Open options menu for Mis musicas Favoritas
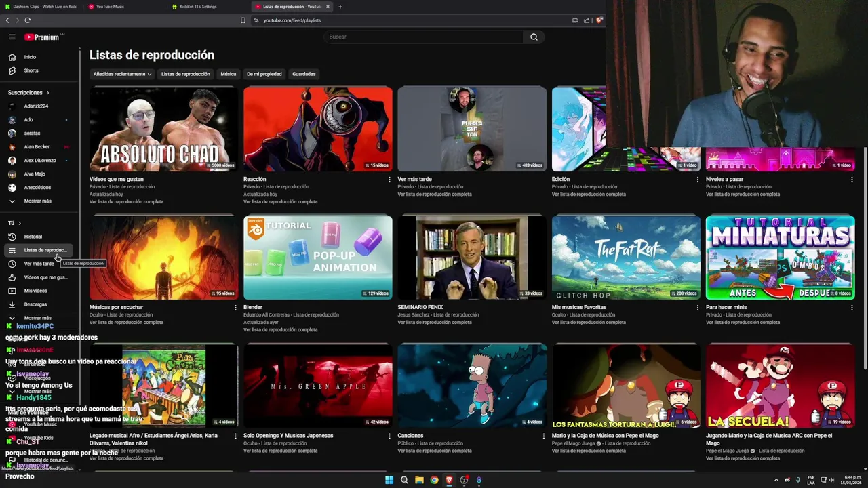This screenshot has width=868, height=488. tap(698, 308)
